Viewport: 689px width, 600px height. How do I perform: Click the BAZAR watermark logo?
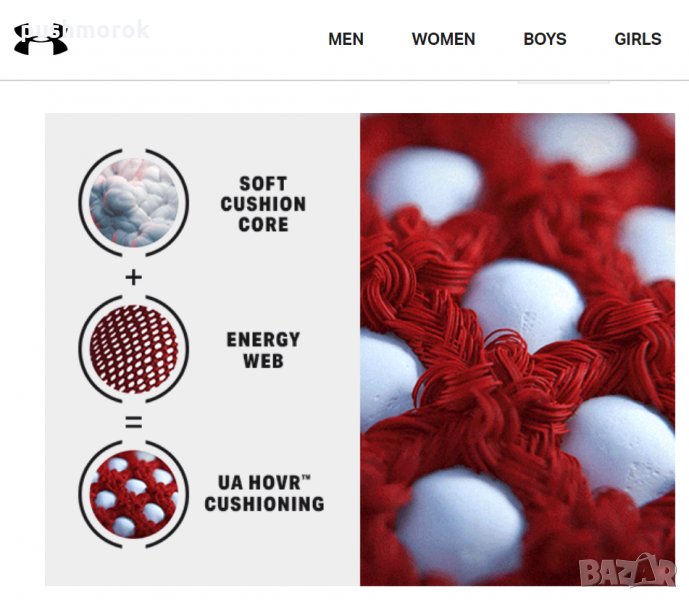(x=626, y=570)
